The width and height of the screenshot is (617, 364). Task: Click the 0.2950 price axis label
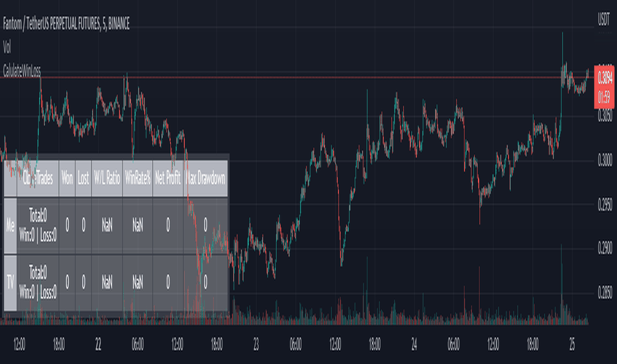(605, 205)
